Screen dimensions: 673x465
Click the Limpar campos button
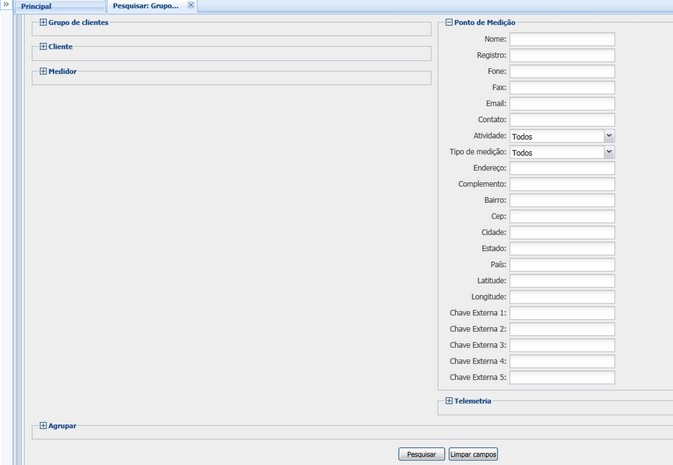[473, 454]
